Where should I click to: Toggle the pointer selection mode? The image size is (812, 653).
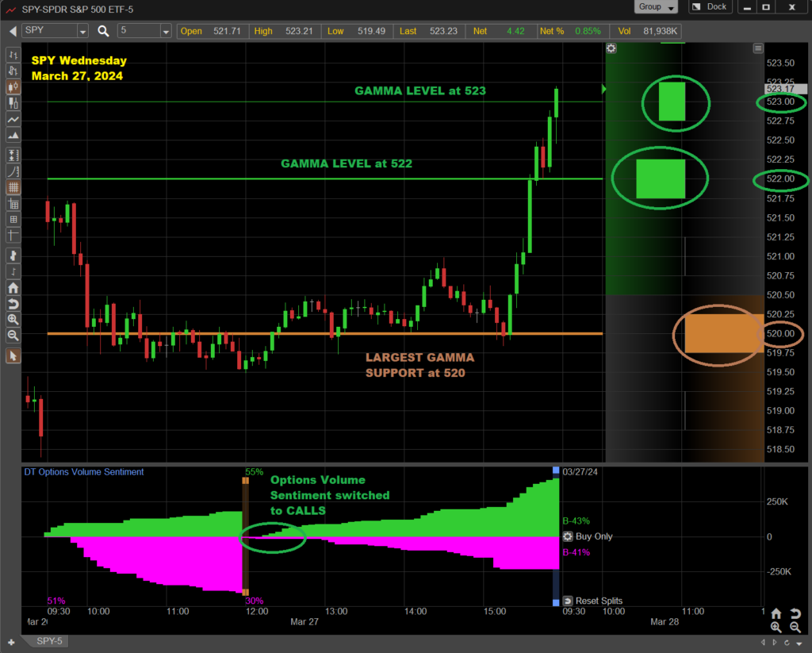13,356
